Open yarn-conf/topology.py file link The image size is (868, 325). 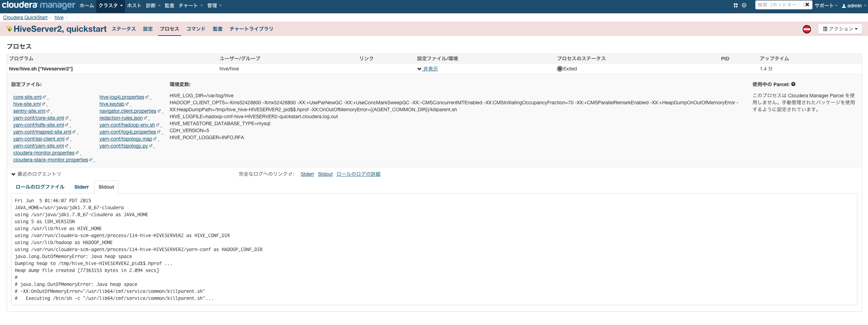124,146
